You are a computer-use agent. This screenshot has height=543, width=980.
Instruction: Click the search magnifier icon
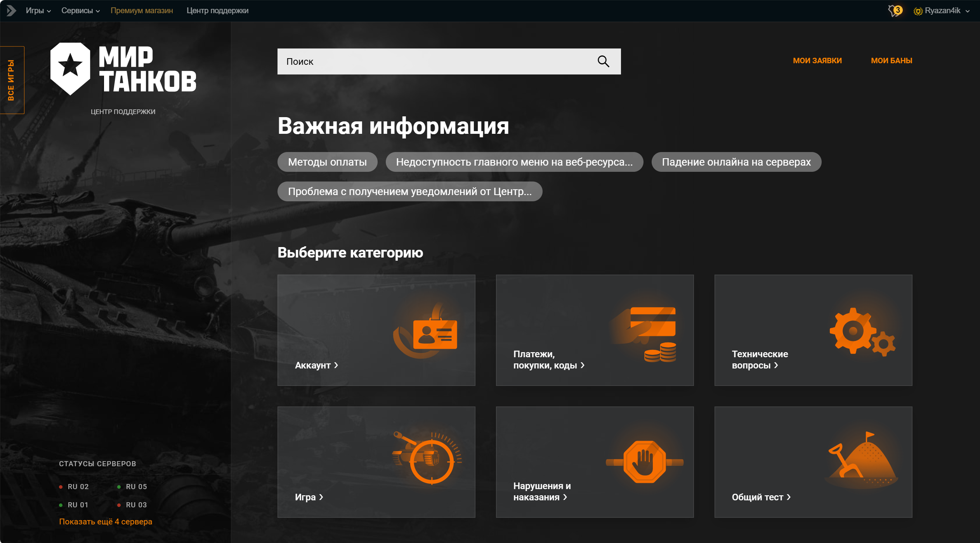603,61
